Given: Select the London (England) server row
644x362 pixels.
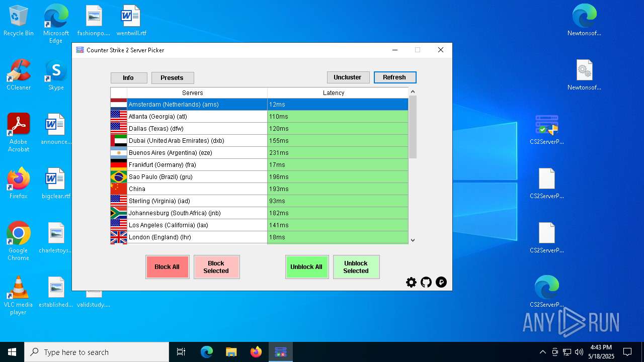Looking at the screenshot, I should [260, 237].
